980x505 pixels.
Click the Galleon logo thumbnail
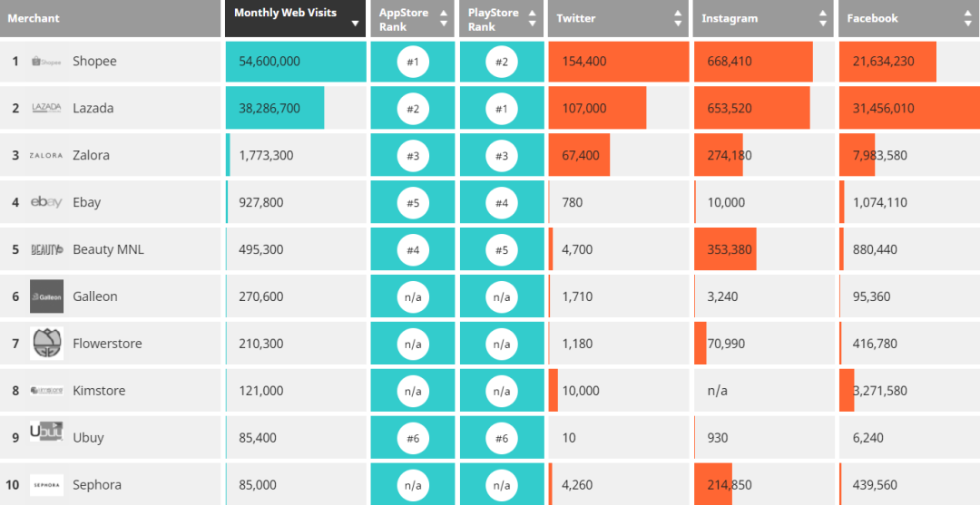(x=46, y=296)
